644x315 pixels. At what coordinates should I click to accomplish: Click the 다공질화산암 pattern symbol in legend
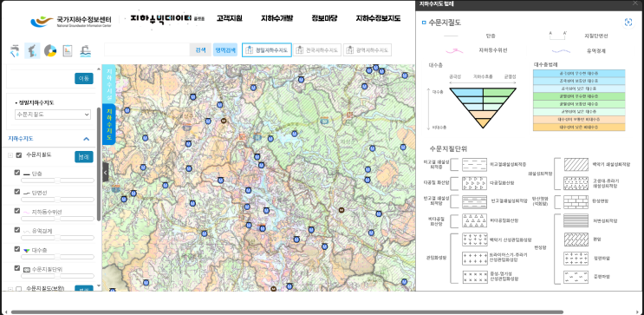(474, 183)
